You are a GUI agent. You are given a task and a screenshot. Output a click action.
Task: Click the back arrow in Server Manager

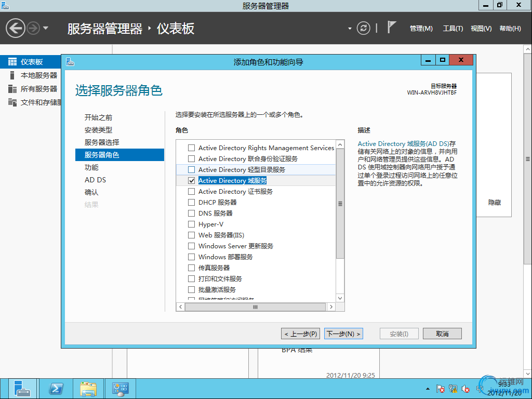pyautogui.click(x=16, y=28)
